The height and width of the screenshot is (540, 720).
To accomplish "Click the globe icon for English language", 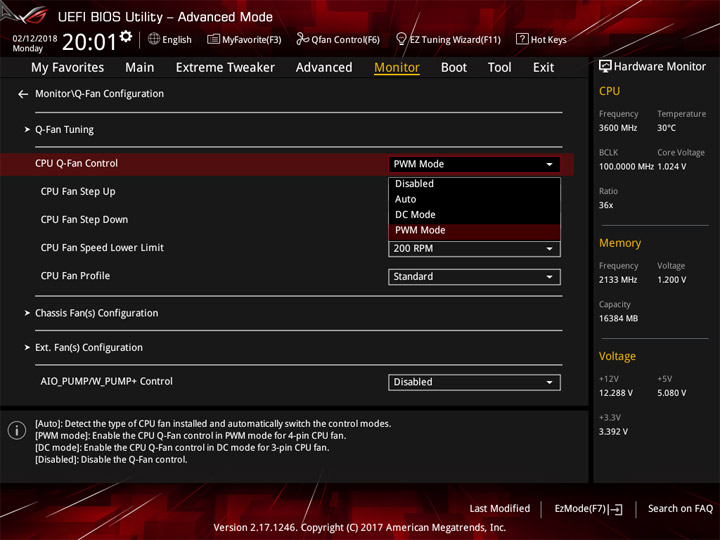I will 154,40.
